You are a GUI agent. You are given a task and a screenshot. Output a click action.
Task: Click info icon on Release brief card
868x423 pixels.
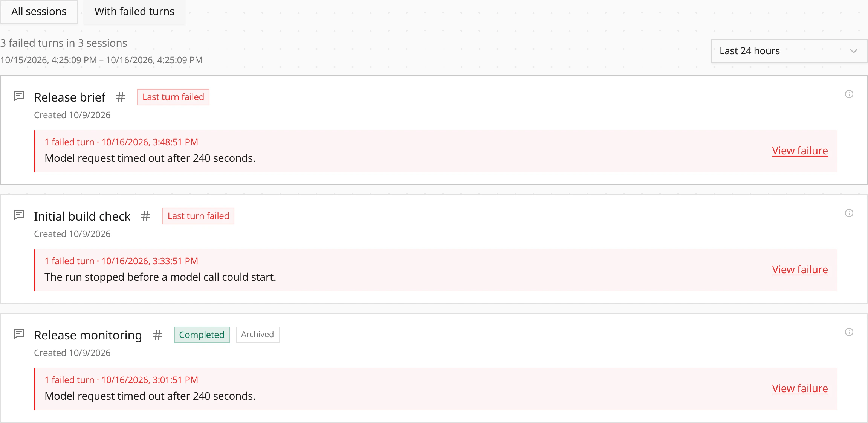(x=849, y=94)
